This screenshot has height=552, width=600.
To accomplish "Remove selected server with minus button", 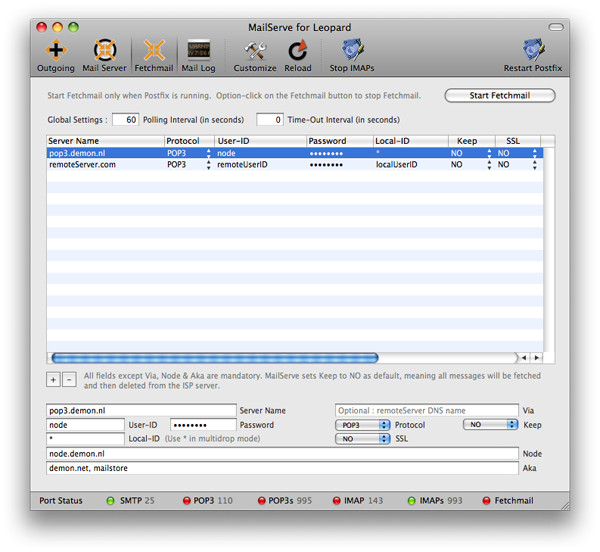I will point(69,380).
